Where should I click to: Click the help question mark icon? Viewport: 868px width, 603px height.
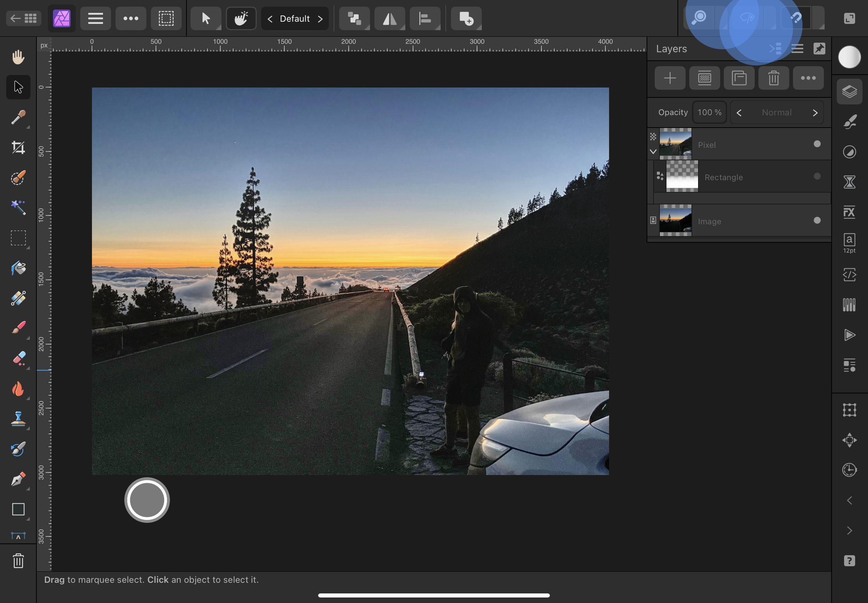pos(850,561)
